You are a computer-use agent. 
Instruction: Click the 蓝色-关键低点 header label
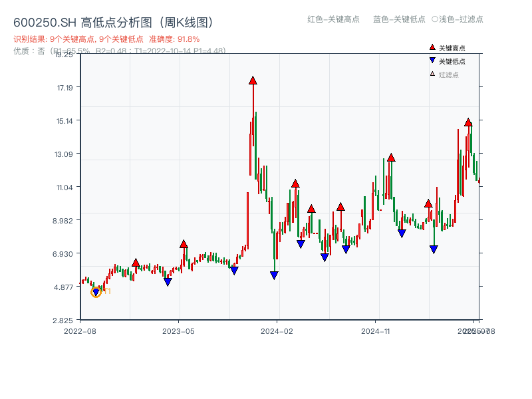(x=399, y=19)
